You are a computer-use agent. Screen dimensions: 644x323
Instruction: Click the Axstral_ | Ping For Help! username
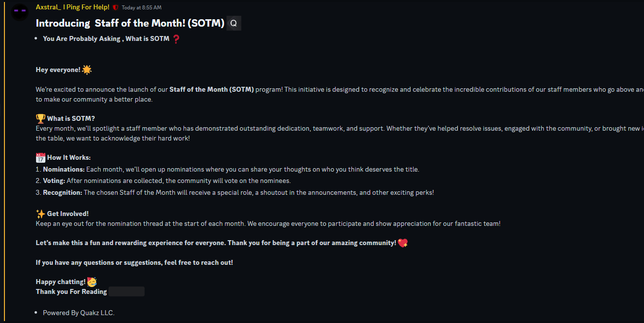click(x=73, y=7)
